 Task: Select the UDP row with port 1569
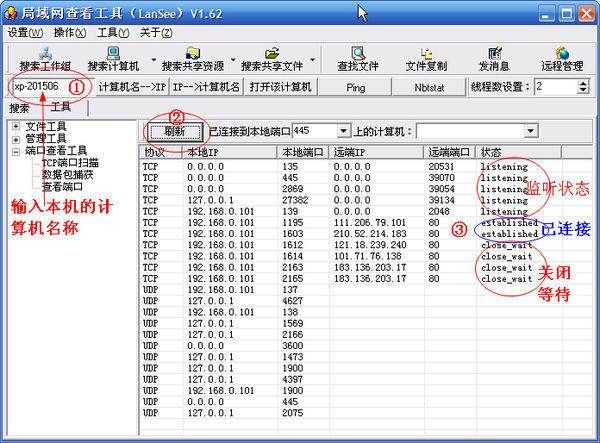click(x=365, y=324)
